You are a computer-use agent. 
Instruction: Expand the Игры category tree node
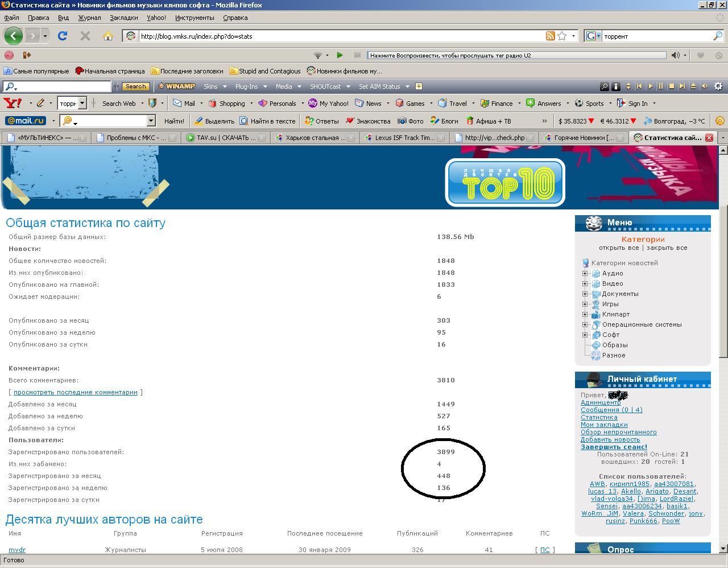coord(585,304)
